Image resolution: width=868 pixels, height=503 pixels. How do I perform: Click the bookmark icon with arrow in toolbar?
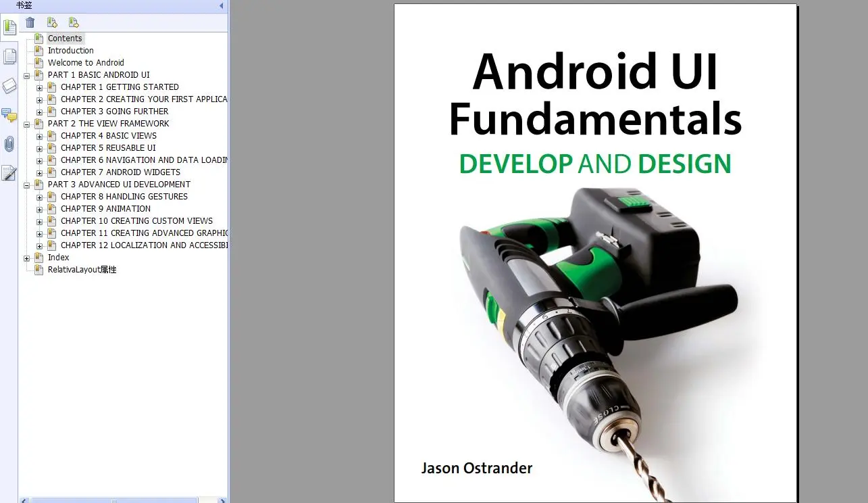[x=74, y=23]
